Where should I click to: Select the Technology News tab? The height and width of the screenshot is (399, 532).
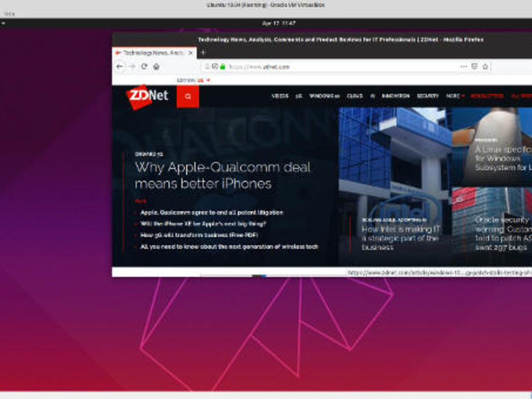[x=154, y=52]
